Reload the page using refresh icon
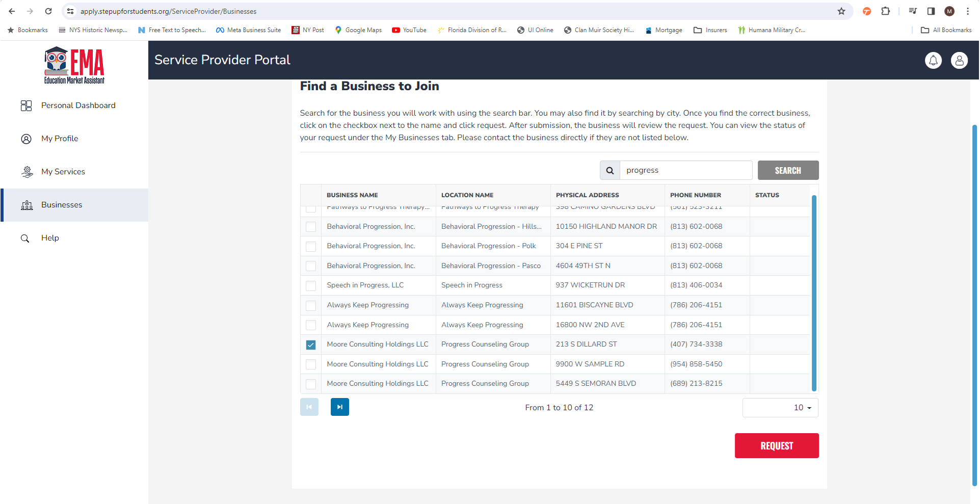980x504 pixels. point(48,11)
